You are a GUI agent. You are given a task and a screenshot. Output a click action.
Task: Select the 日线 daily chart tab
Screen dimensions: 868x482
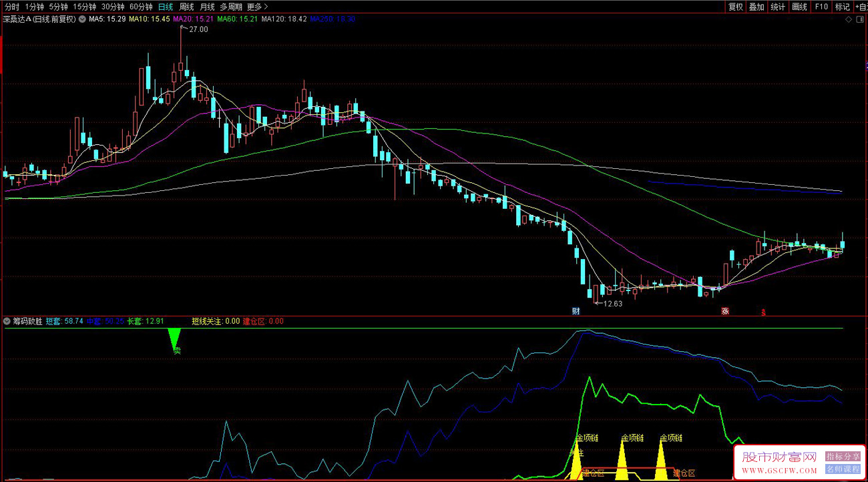tap(165, 7)
